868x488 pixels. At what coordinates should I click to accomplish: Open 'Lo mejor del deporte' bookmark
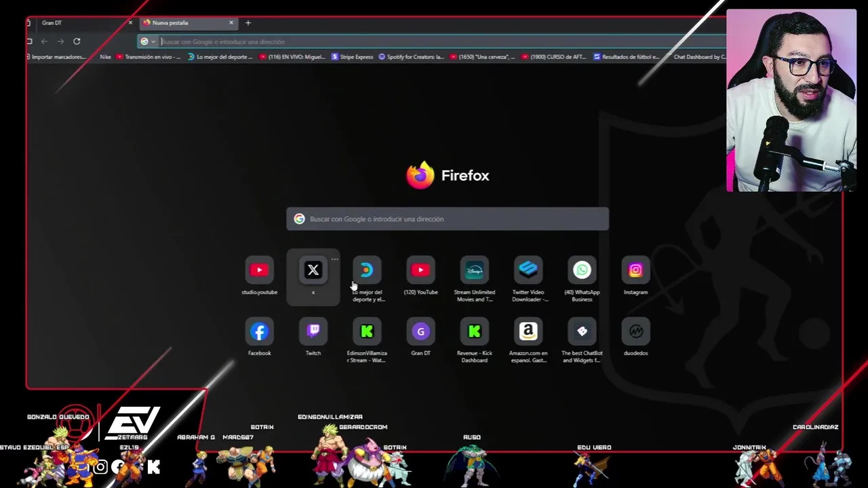tap(220, 57)
